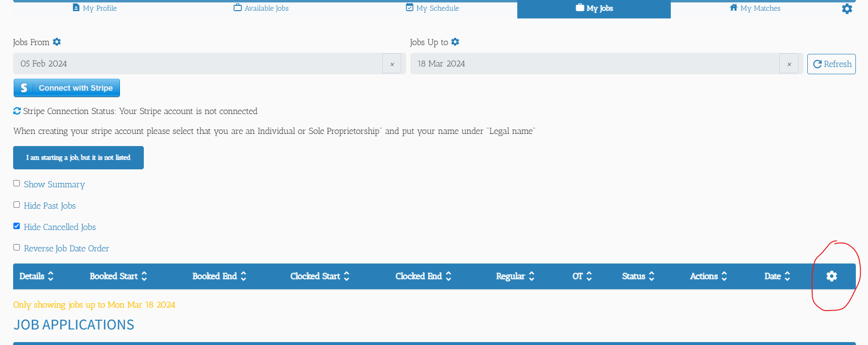Open the My Schedule tab
The height and width of the screenshot is (345, 868).
(432, 8)
